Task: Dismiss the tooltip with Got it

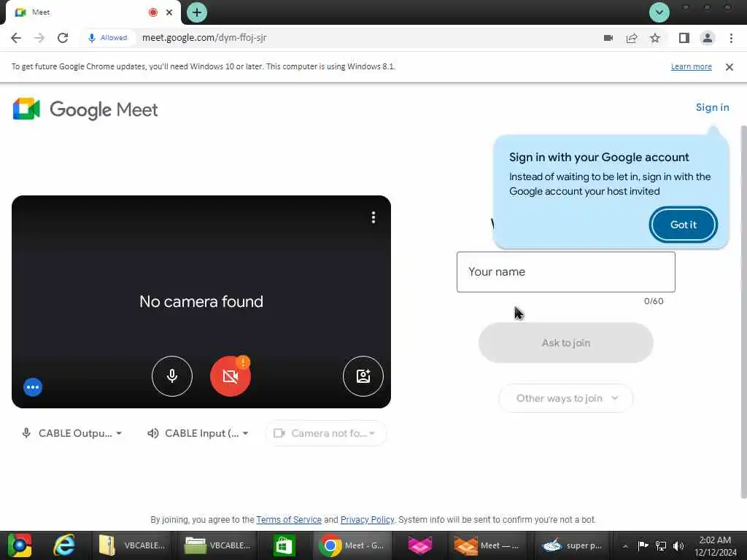Action: click(x=683, y=225)
